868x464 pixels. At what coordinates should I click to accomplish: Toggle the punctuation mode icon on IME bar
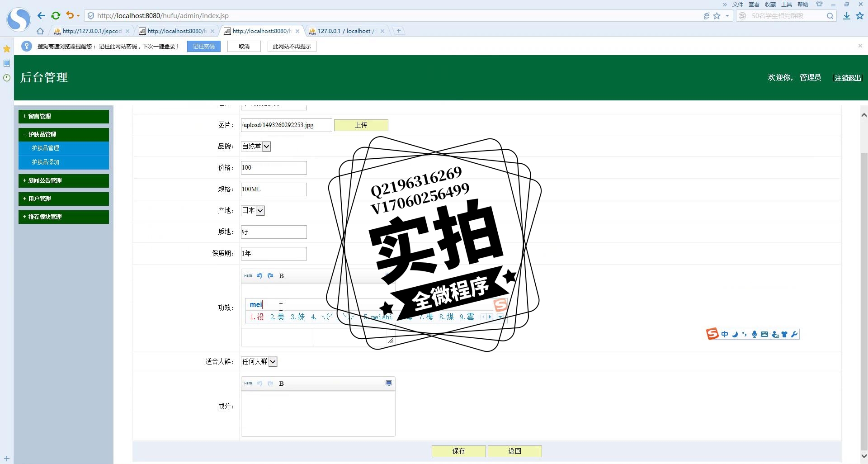[745, 334]
